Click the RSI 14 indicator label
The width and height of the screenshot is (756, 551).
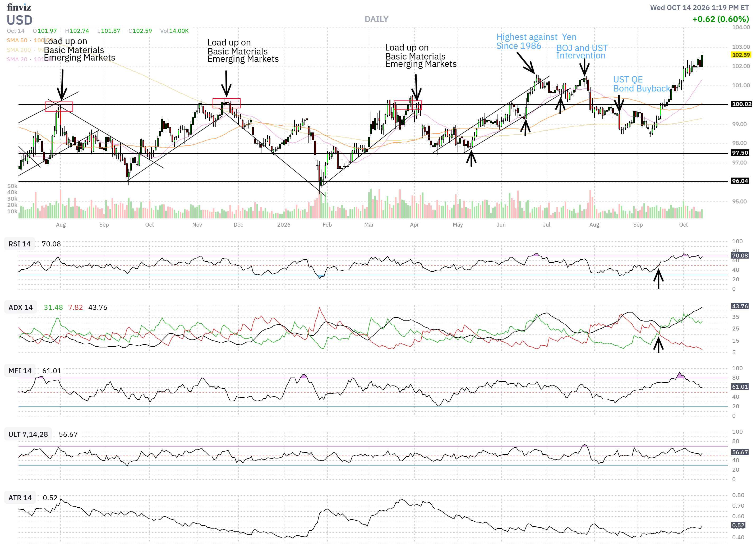(20, 244)
